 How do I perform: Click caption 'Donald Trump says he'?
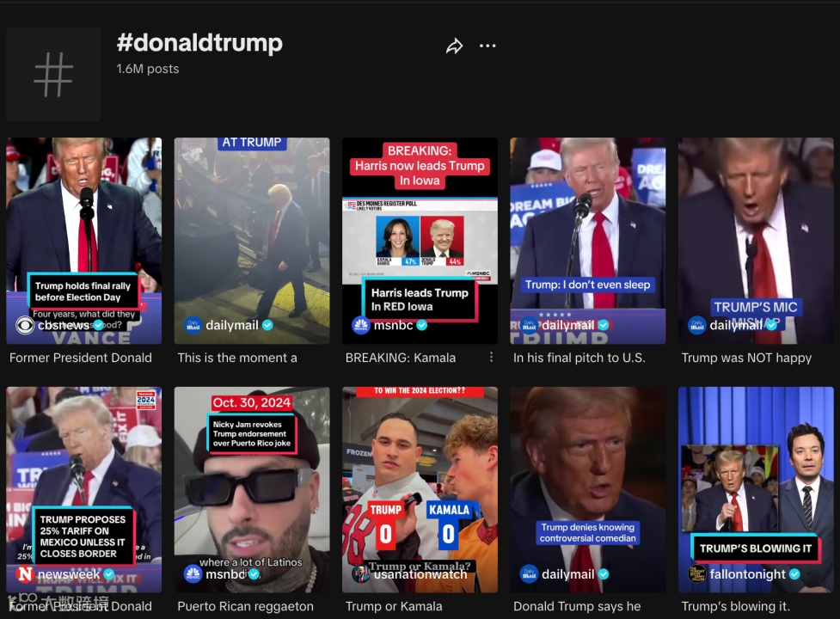[x=577, y=606]
